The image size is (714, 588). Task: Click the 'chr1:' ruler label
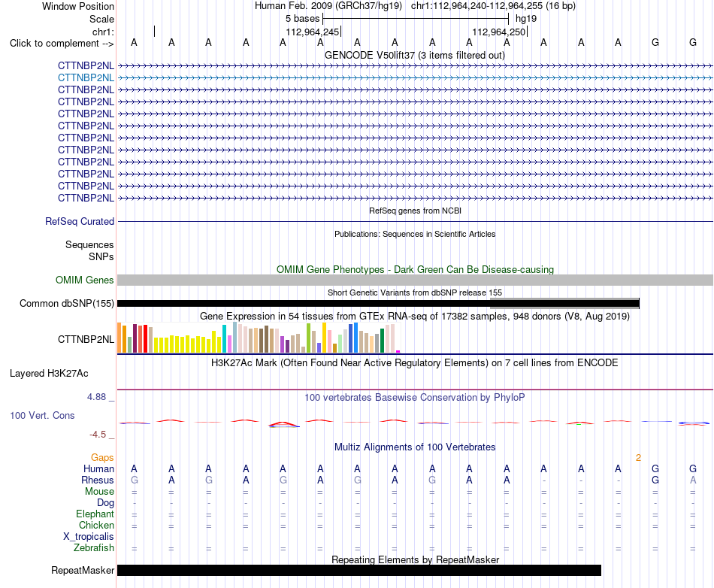tap(103, 32)
